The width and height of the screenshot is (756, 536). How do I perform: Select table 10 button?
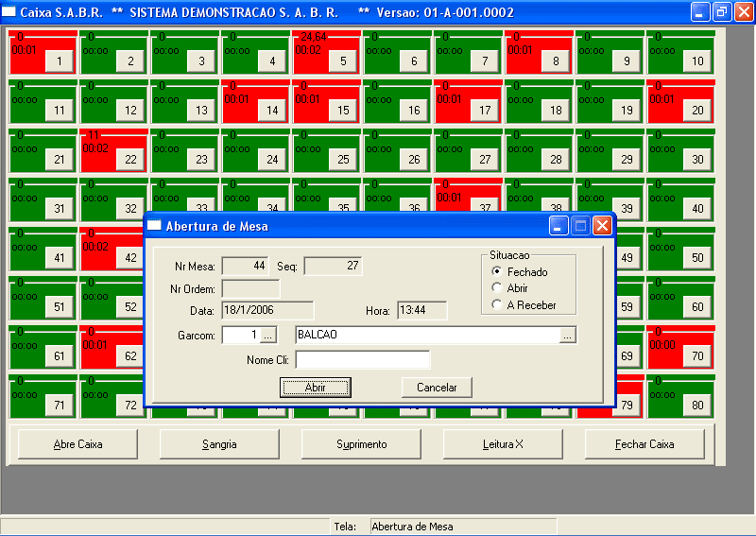tap(697, 61)
